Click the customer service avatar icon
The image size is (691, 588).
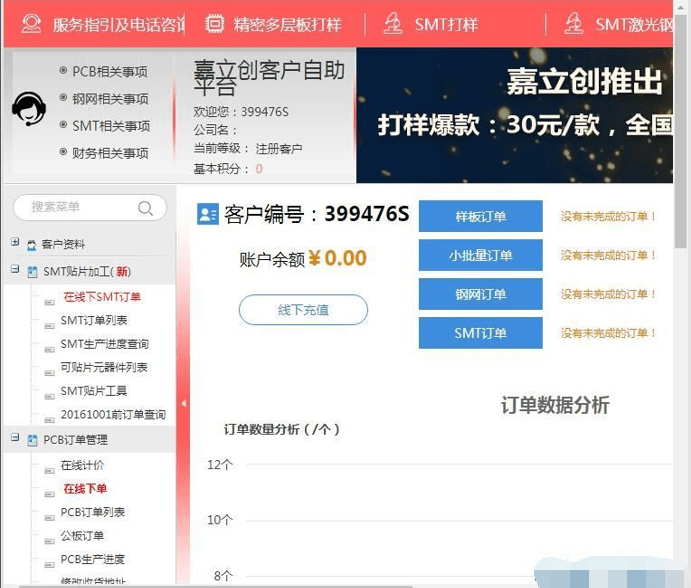(x=29, y=109)
